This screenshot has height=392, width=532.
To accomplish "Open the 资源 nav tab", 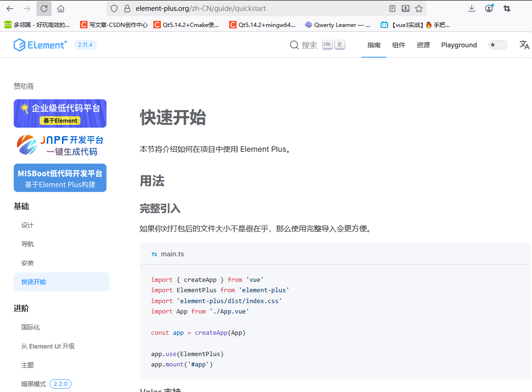I will 423,45.
